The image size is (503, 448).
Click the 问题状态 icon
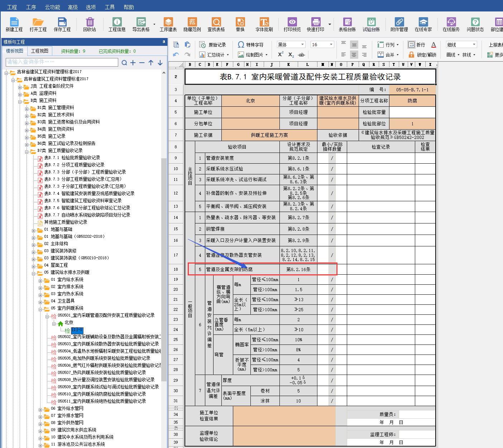475,24
